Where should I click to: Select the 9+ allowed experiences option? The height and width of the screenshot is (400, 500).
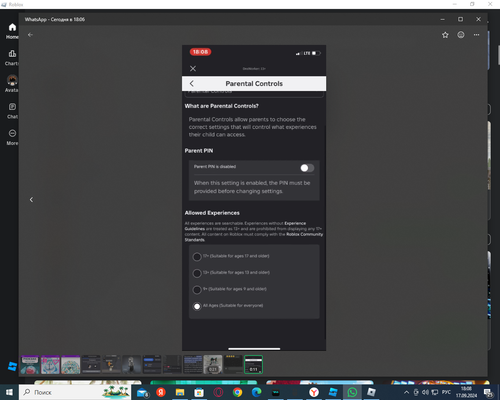click(197, 289)
